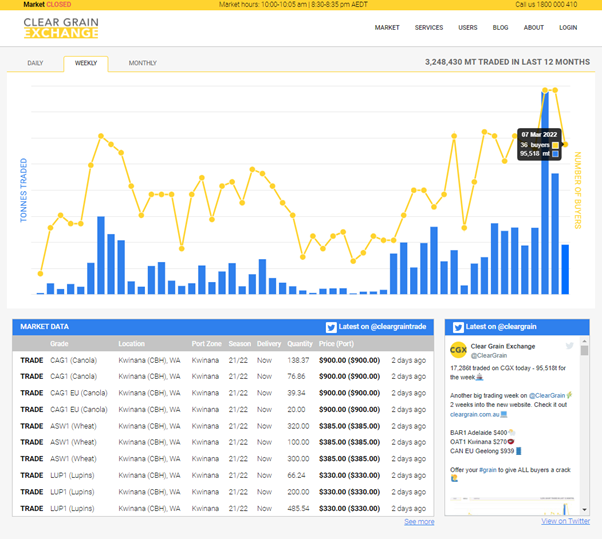Click the LUP1 Lupins row with 485.54

[223, 508]
